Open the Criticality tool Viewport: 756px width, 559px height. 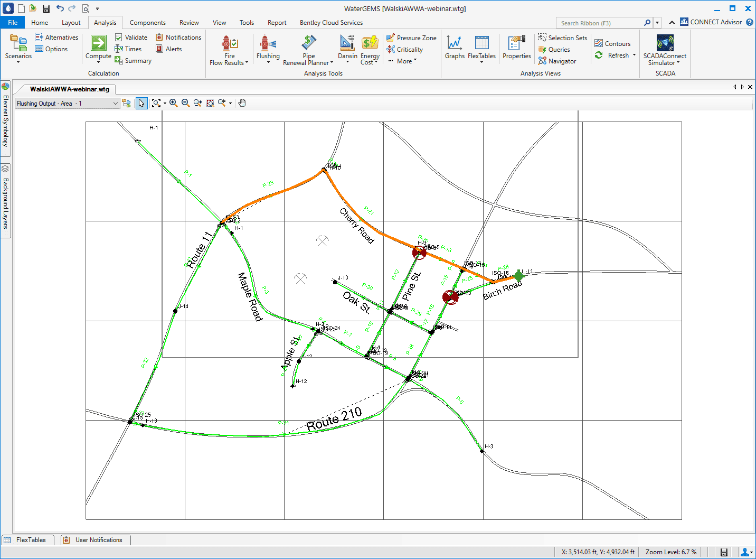[x=404, y=50]
